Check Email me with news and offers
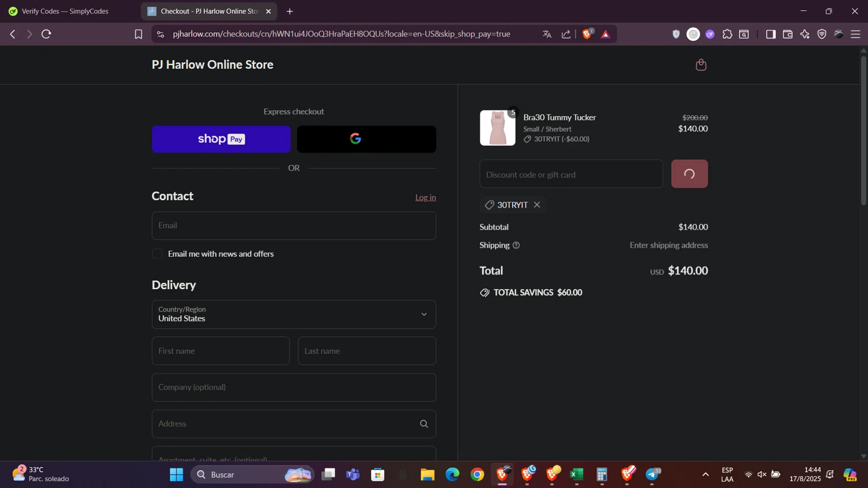Image resolution: width=868 pixels, height=488 pixels. point(157,254)
